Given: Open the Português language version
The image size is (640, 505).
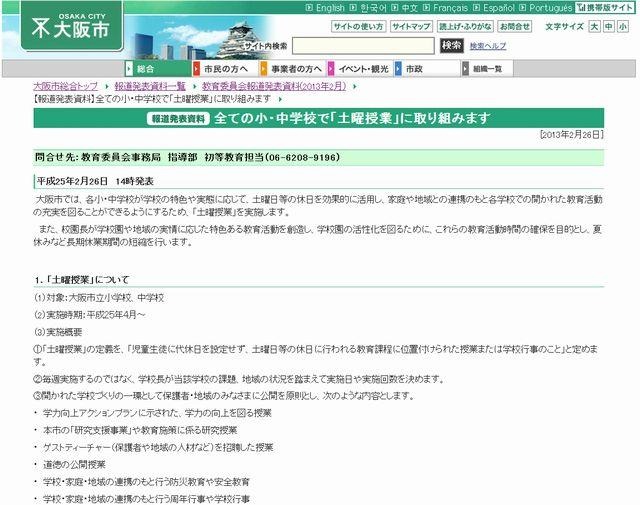Looking at the screenshot, I should 550,8.
